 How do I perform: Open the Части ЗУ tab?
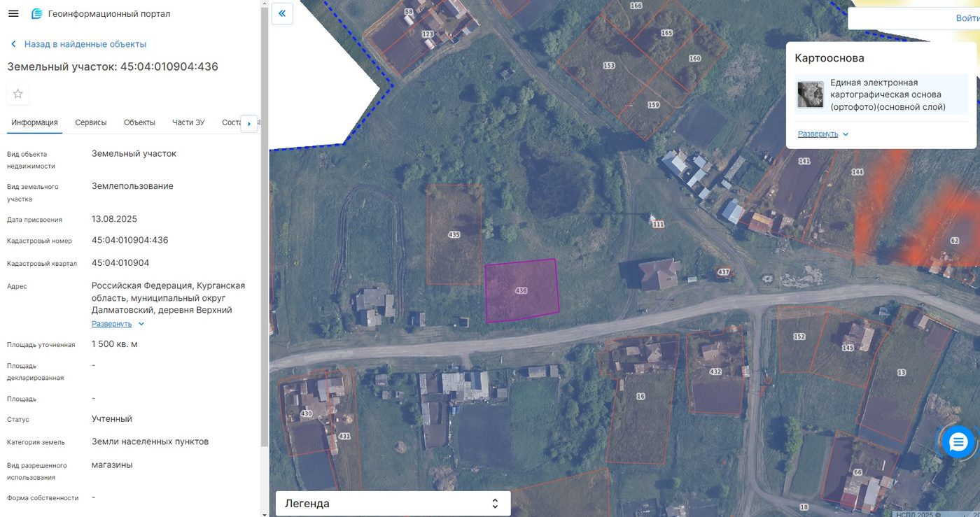(x=188, y=122)
